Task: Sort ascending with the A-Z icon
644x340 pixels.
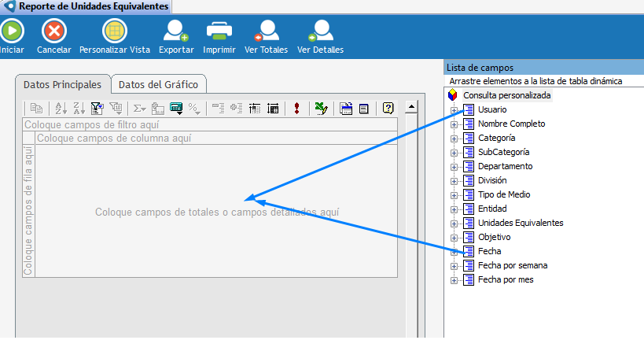Action: pyautogui.click(x=60, y=109)
